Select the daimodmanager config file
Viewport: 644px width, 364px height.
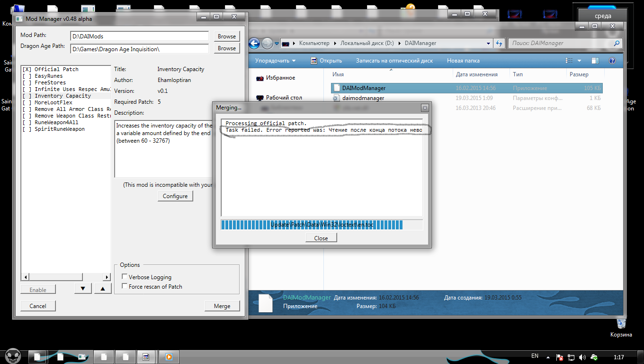pyautogui.click(x=466, y=98)
